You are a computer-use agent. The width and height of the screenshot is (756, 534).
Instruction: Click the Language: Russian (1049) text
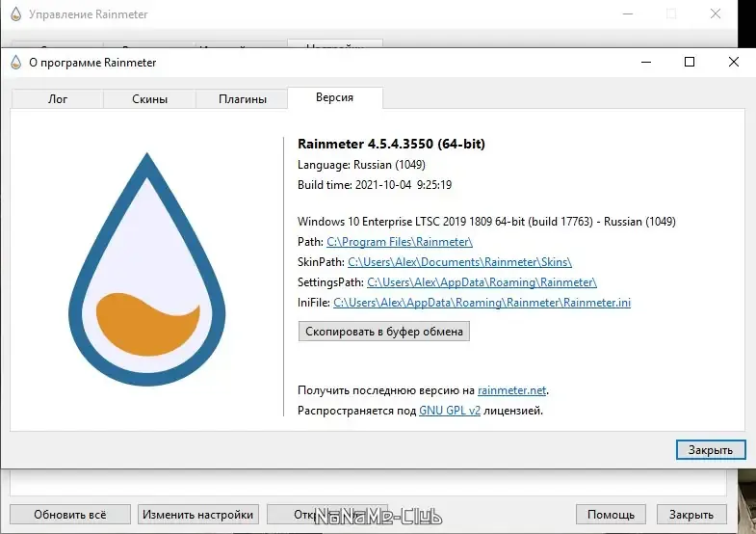(361, 165)
